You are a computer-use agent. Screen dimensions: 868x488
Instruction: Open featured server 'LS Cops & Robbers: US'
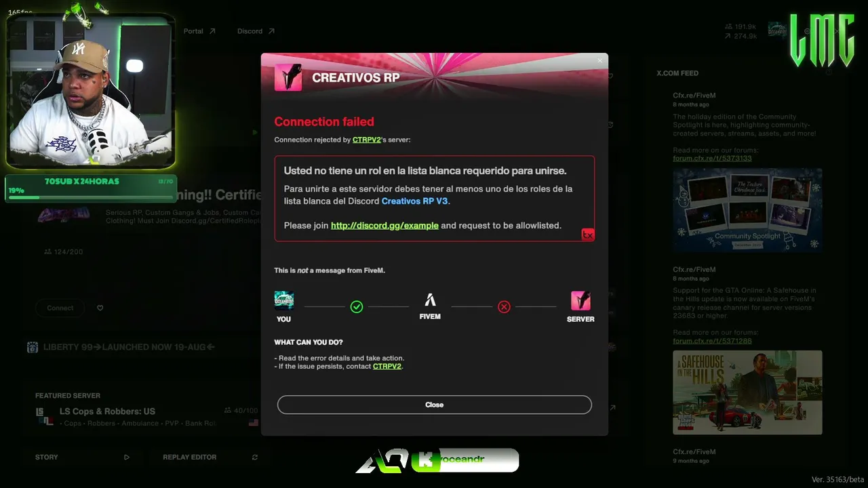[107, 411]
